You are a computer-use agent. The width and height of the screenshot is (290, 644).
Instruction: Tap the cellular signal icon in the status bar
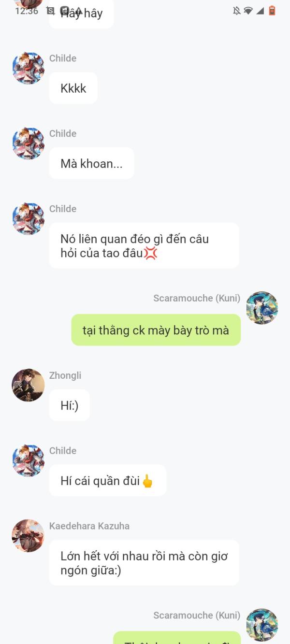[260, 11]
